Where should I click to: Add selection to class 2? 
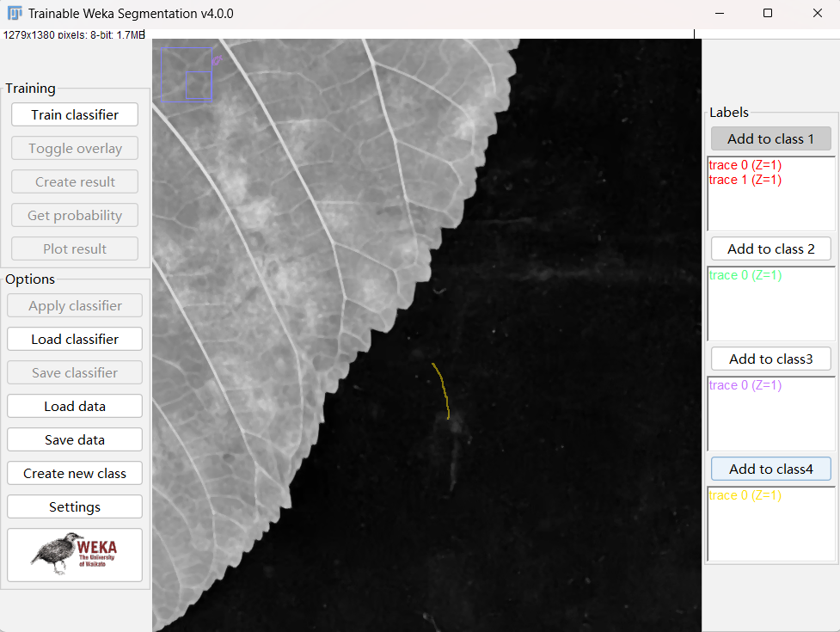(770, 249)
